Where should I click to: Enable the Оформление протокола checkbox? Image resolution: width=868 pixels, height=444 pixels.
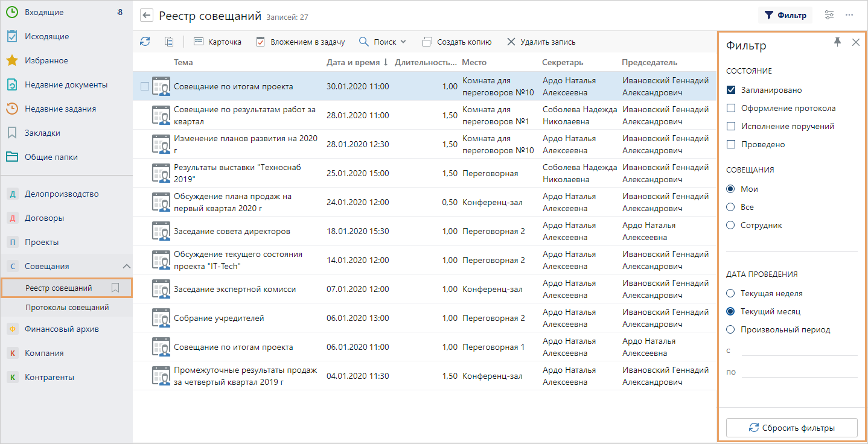[x=731, y=109]
